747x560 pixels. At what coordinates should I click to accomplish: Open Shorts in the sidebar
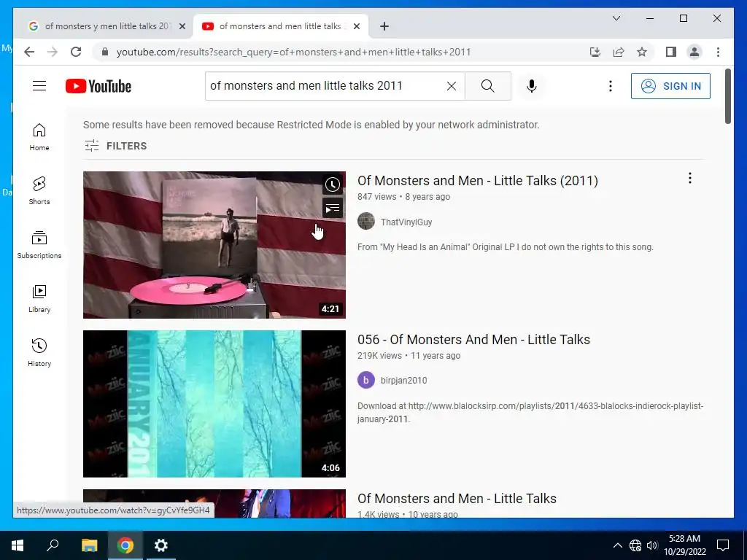[39, 191]
